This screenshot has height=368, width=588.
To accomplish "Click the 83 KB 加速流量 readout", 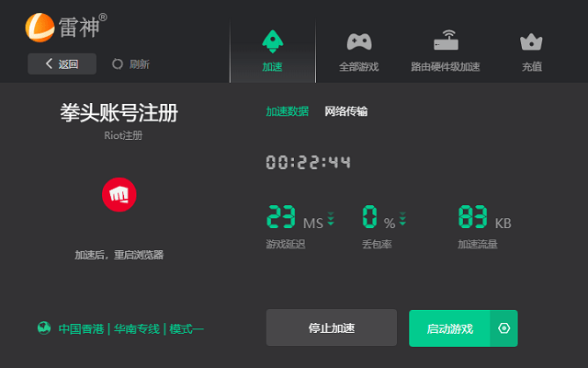I will coord(484,219).
